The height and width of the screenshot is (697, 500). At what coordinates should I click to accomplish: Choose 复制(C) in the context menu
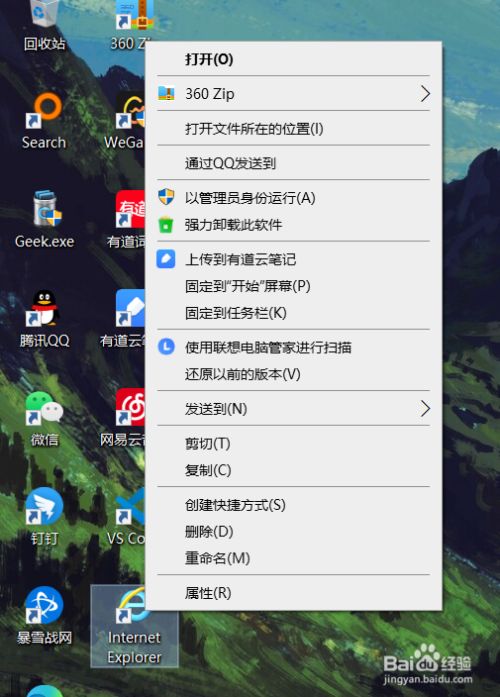click(x=294, y=470)
